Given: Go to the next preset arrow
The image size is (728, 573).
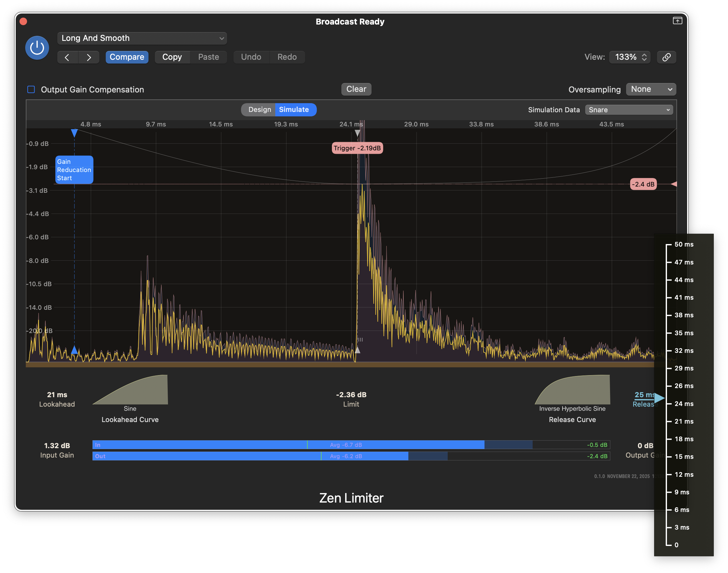Looking at the screenshot, I should point(89,57).
